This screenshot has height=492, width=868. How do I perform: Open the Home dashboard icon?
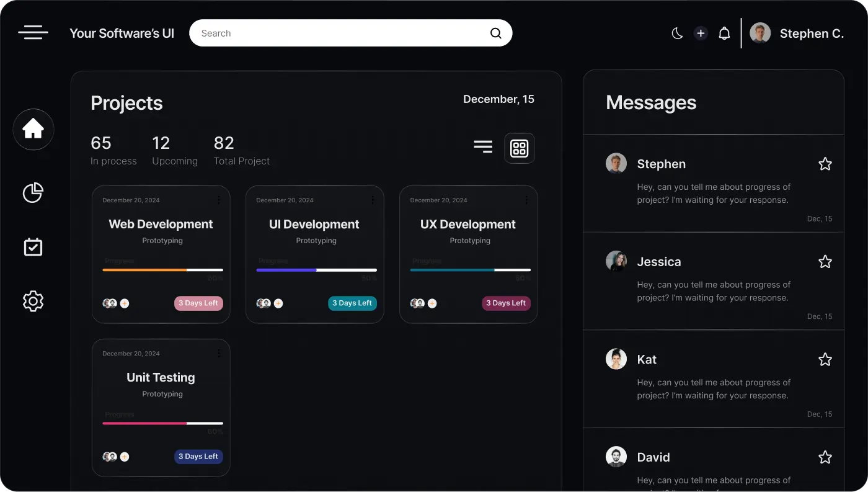33,129
